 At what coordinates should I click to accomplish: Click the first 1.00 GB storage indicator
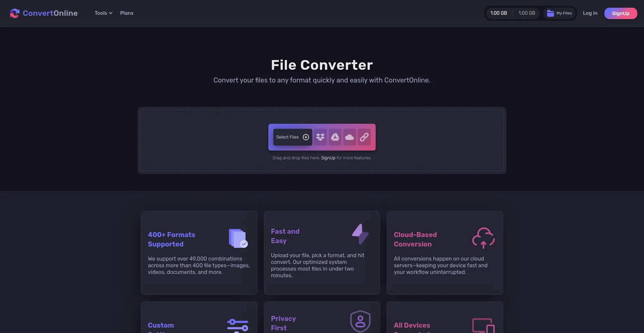[499, 13]
